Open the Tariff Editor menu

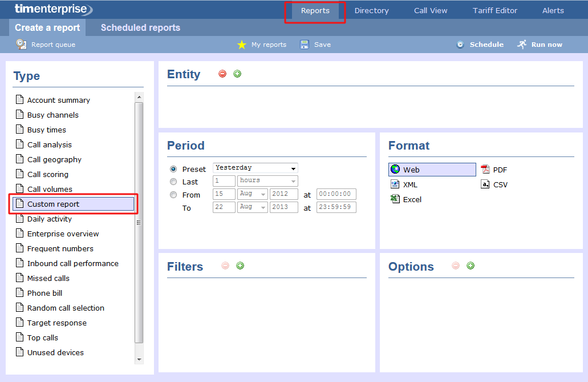point(495,10)
